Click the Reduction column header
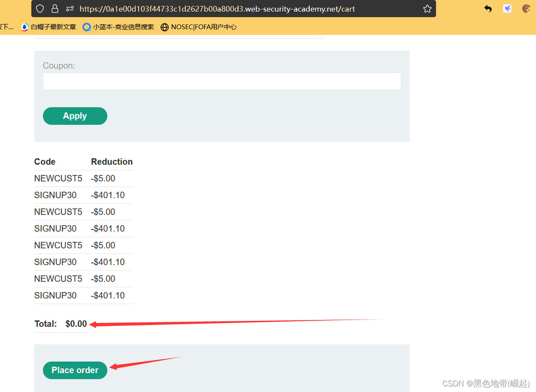 tap(112, 162)
